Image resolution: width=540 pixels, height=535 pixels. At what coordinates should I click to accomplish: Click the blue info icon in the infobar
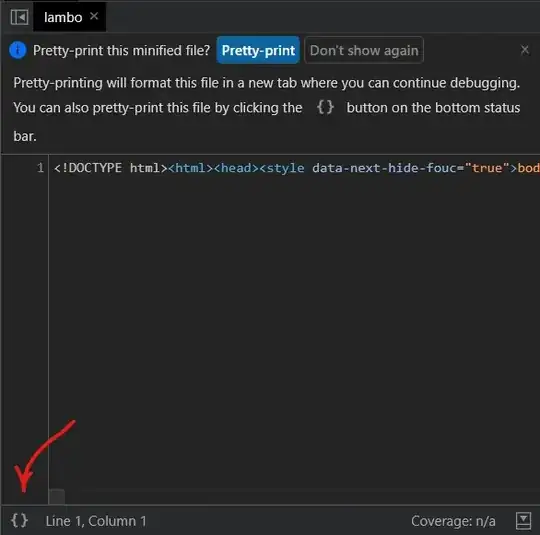18,50
